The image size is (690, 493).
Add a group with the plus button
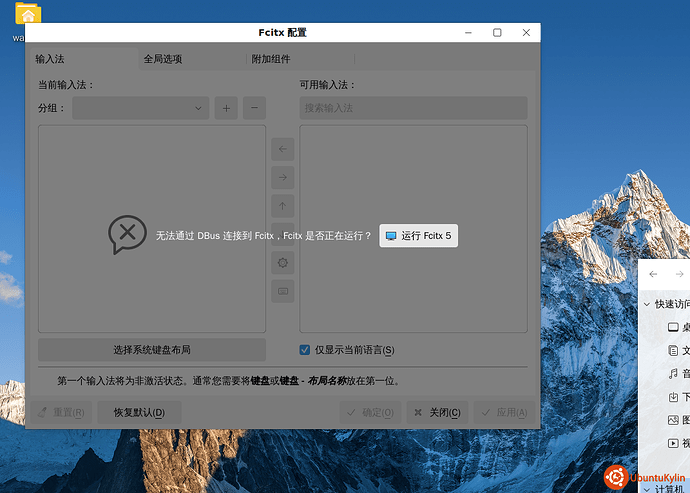[x=226, y=108]
